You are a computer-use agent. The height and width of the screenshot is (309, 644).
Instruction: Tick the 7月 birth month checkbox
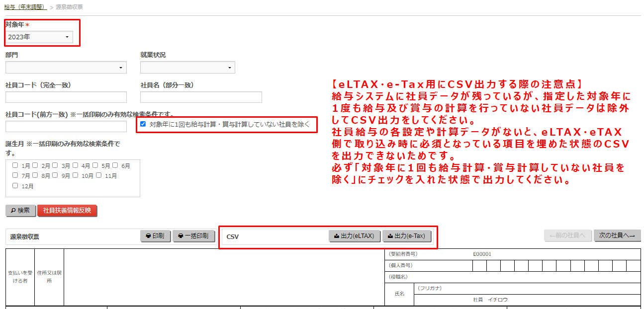(x=15, y=175)
